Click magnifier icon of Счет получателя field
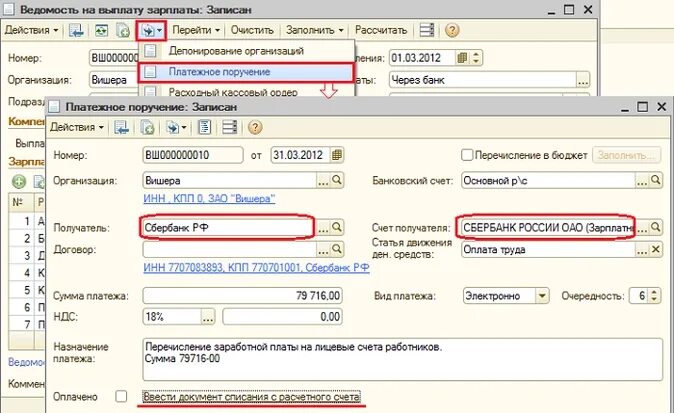The width and height of the screenshot is (674, 413). coord(656,227)
